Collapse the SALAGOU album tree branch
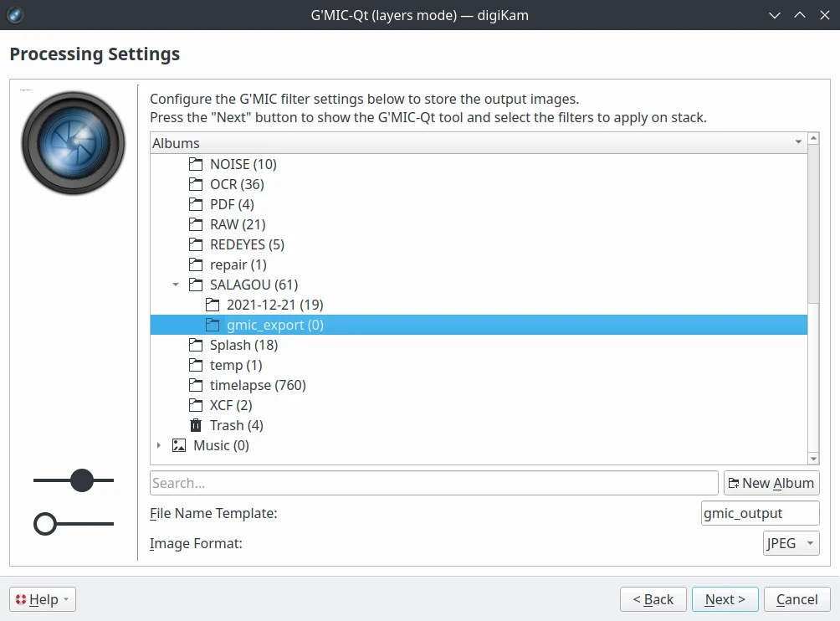The height and width of the screenshot is (621, 840). coord(176,285)
